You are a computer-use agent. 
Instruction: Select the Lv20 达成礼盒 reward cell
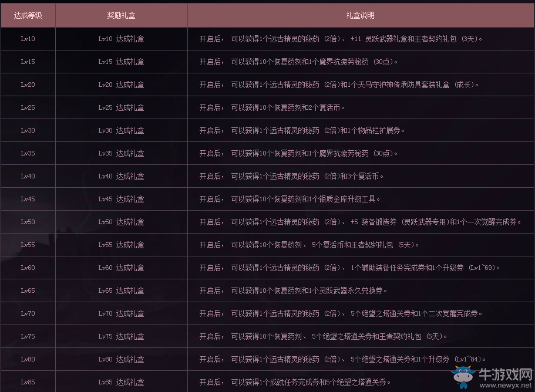pyautogui.click(x=120, y=84)
